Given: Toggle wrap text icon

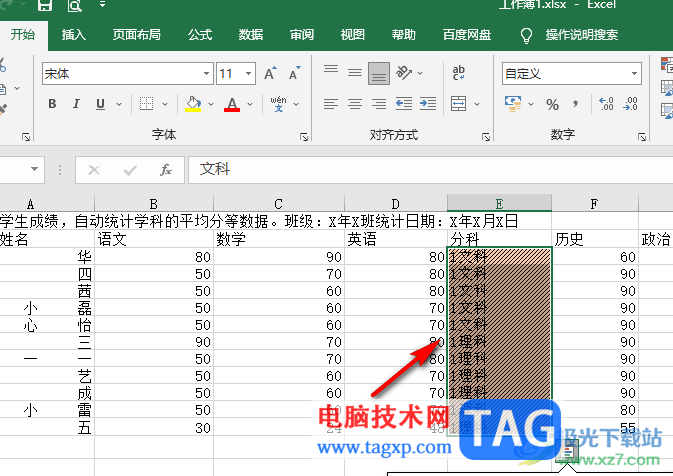Looking at the screenshot, I should 458,73.
